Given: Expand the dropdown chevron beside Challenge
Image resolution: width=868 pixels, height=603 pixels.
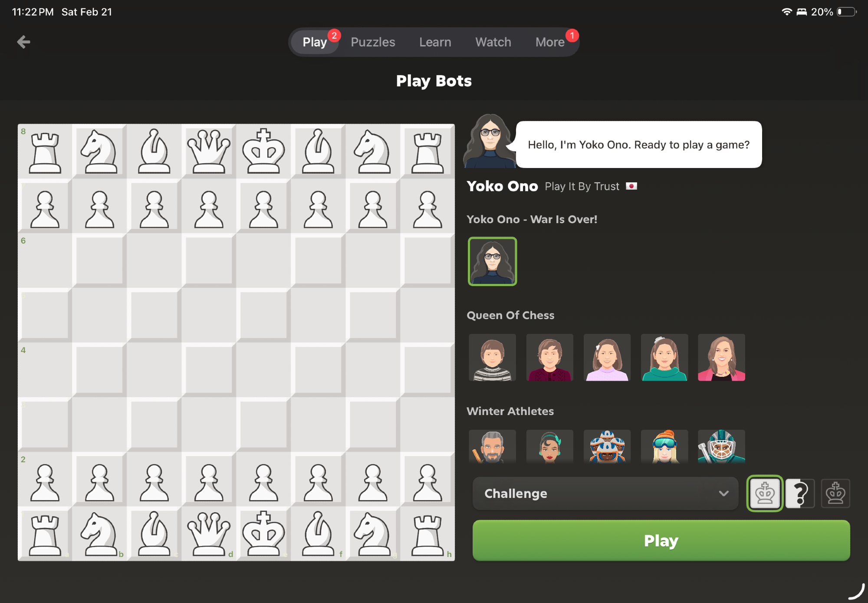Looking at the screenshot, I should 723,493.
